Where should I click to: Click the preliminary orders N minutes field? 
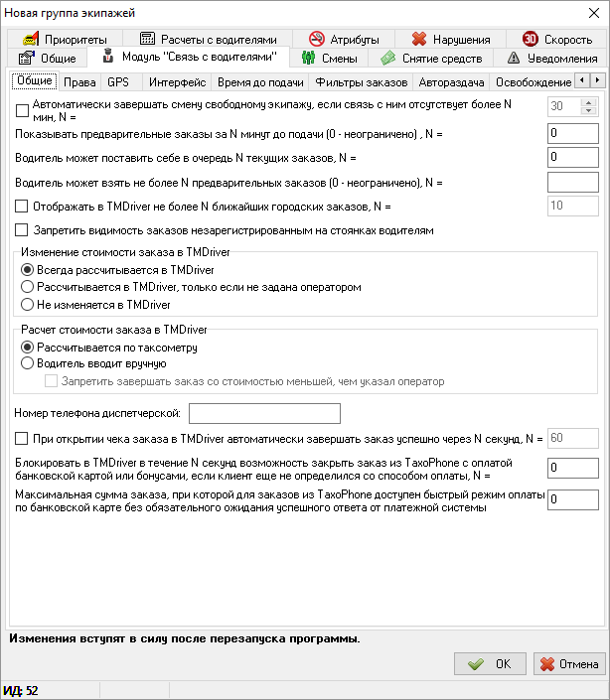[x=573, y=133]
